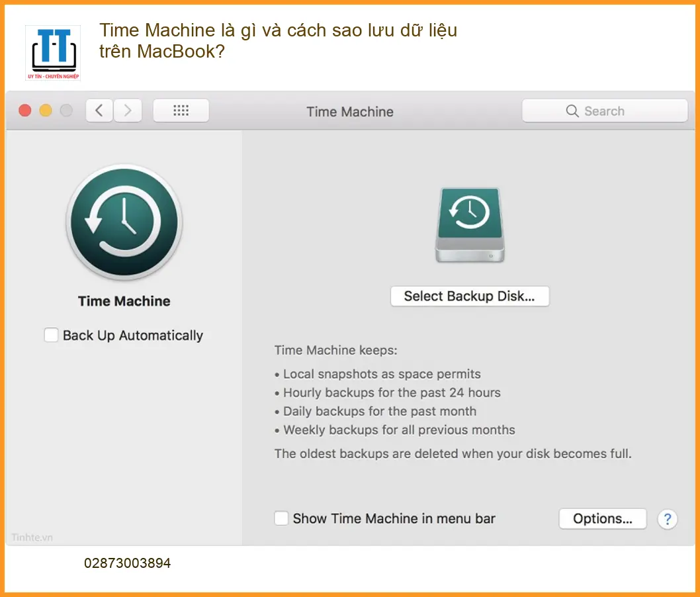Open Time Machine Options

coord(603,518)
